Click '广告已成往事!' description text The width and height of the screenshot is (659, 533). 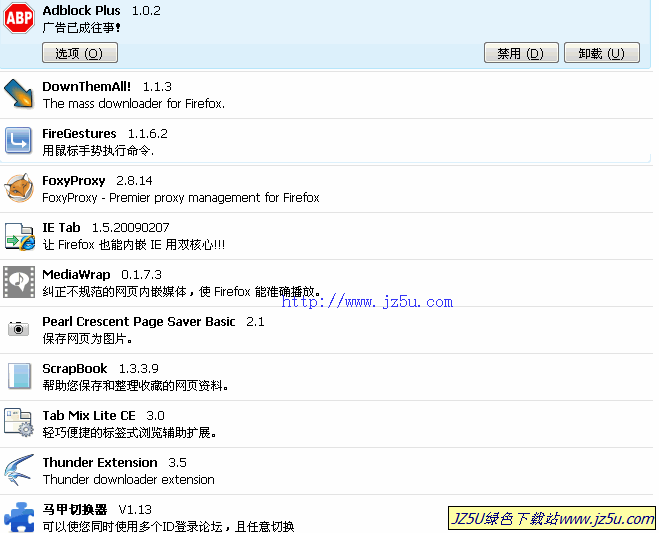pyautogui.click(x=82, y=28)
